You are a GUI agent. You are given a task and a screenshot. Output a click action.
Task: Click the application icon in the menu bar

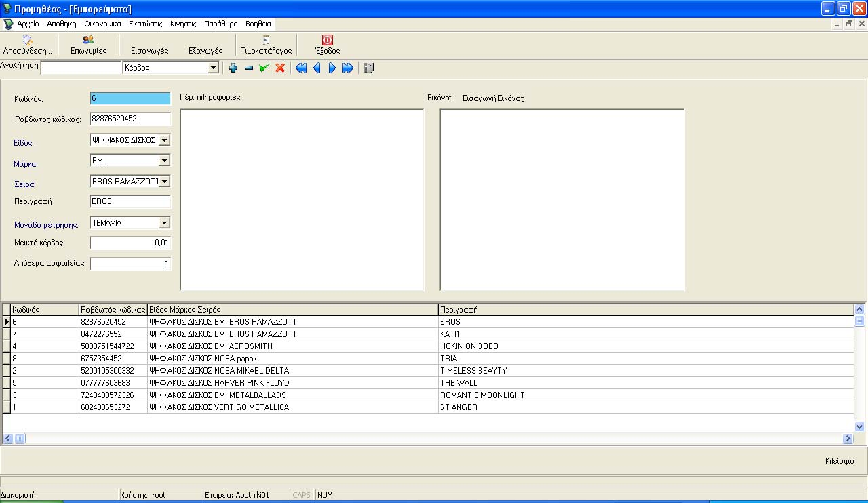coord(8,24)
